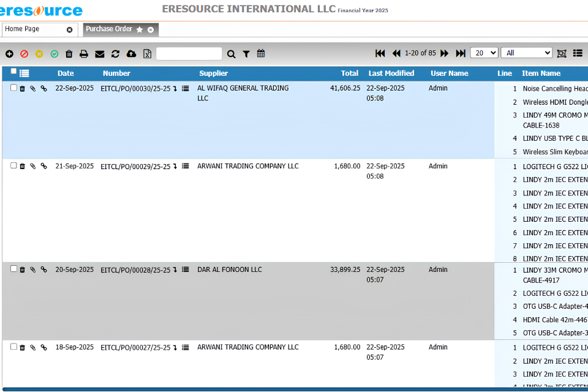
Task: Delete the 20-Sep-2025 order via trash icon
Action: click(23, 270)
